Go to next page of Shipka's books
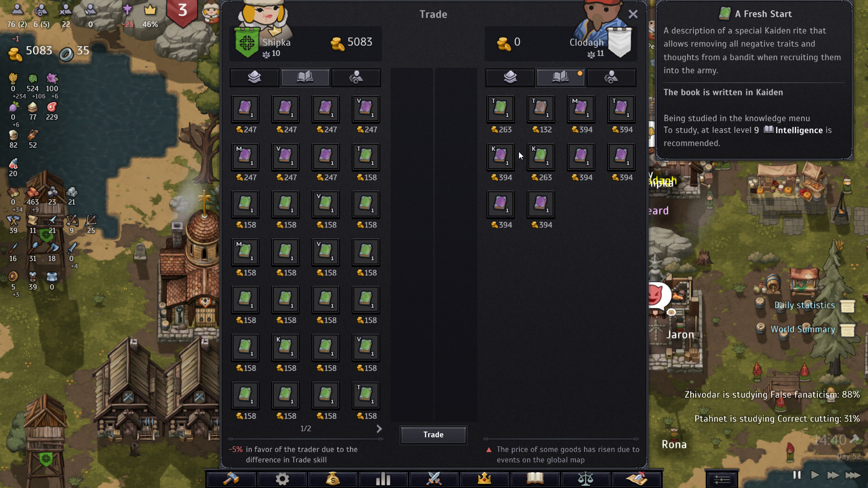Image resolution: width=868 pixels, height=488 pixels. tap(379, 429)
